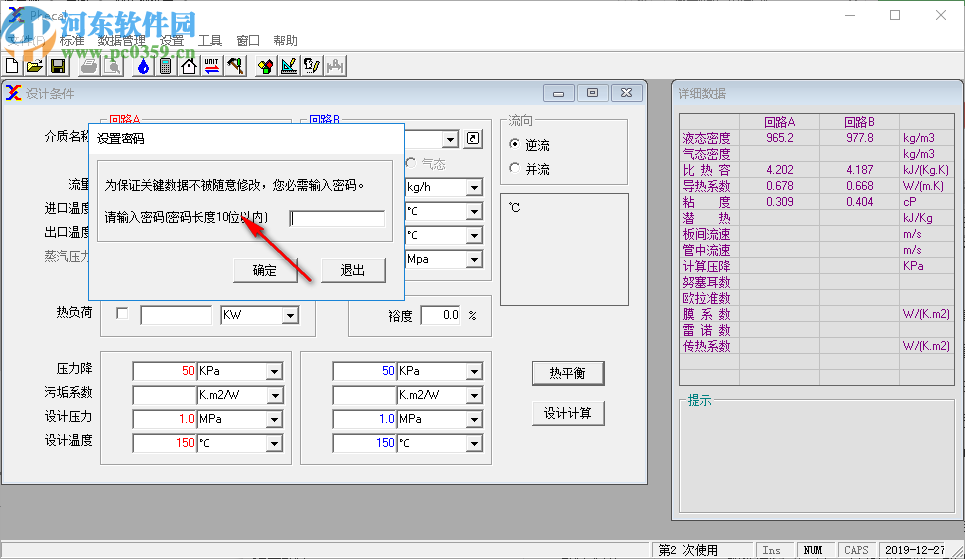Select the 并流 flow direction radio
Image resolution: width=965 pixels, height=559 pixels.
[x=515, y=168]
